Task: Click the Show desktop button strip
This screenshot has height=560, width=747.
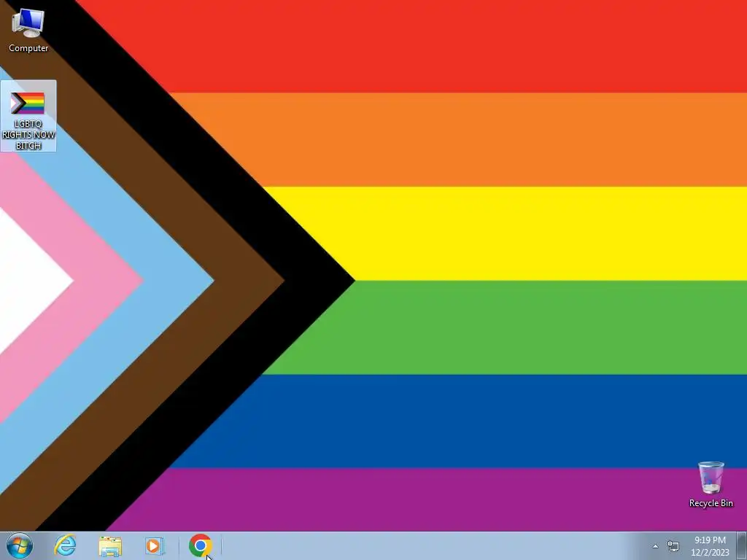Action: point(742,546)
